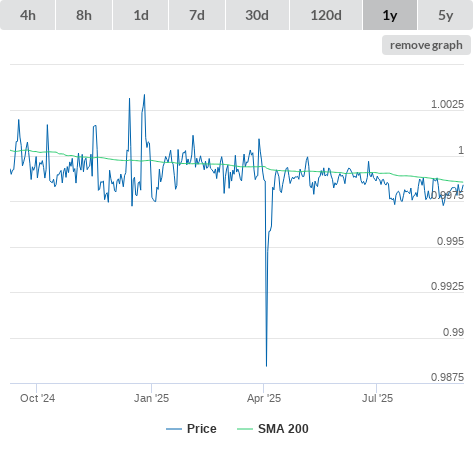Click the remove graph button
The height and width of the screenshot is (455, 474).
(x=426, y=45)
